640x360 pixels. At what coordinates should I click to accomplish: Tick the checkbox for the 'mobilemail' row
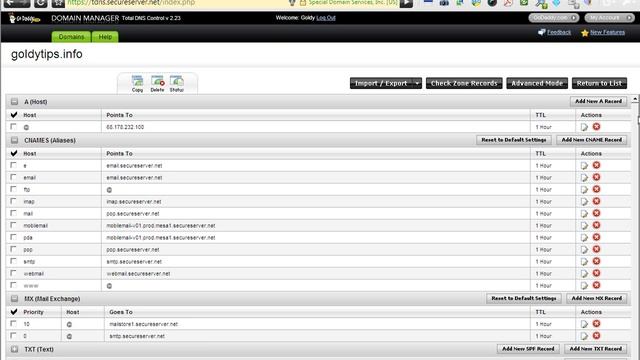point(13,225)
